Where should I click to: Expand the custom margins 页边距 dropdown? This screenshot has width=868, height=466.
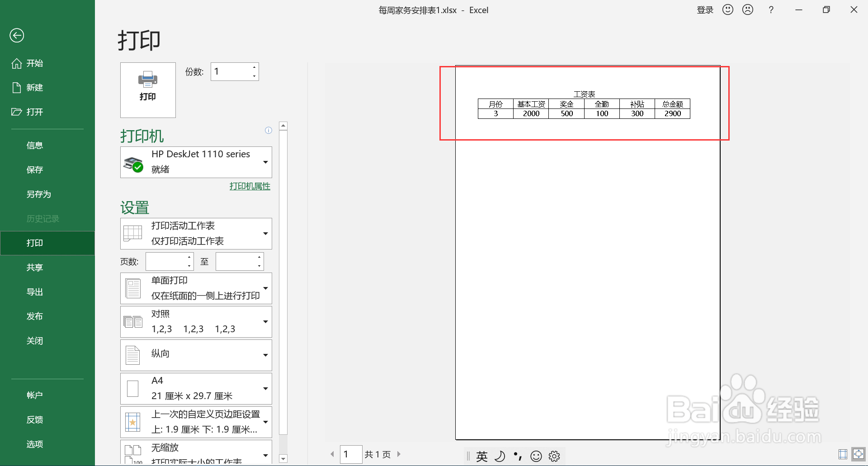(196, 422)
